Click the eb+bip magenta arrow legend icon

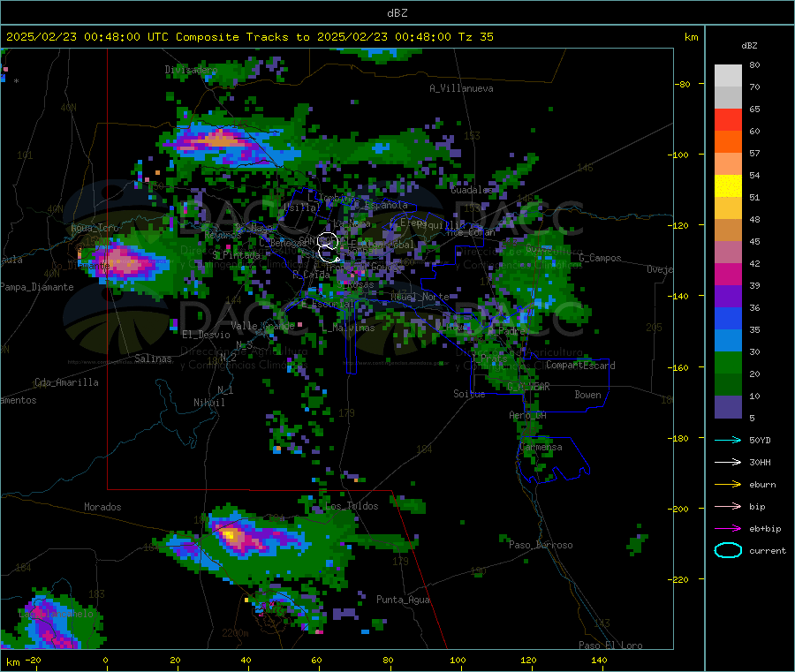point(728,529)
